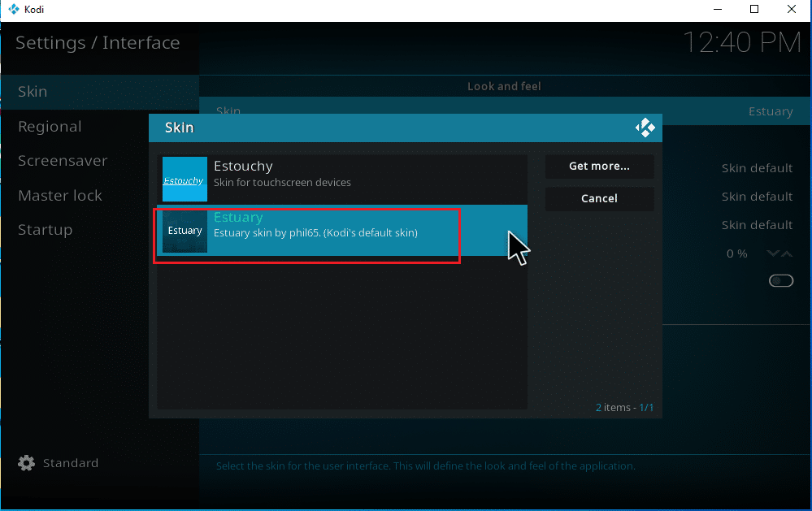Click the Settings / Interface heading
812x511 pixels.
pyautogui.click(x=98, y=42)
